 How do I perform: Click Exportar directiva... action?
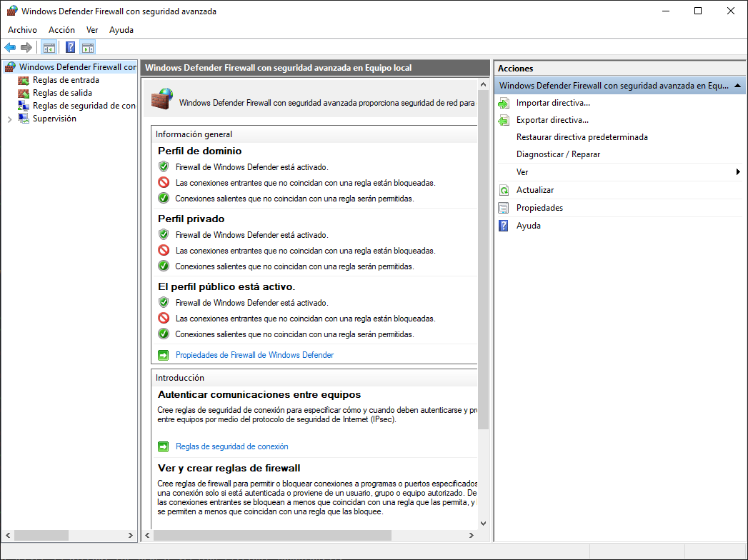pos(552,120)
